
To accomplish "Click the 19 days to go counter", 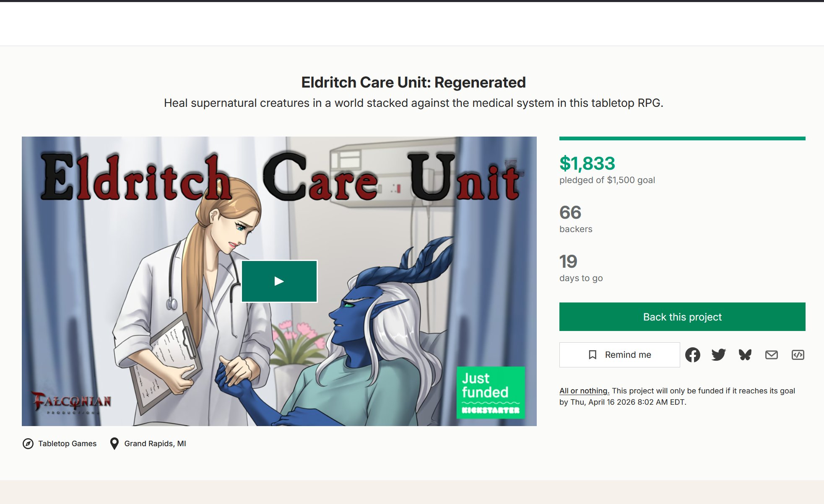I will click(x=568, y=262).
